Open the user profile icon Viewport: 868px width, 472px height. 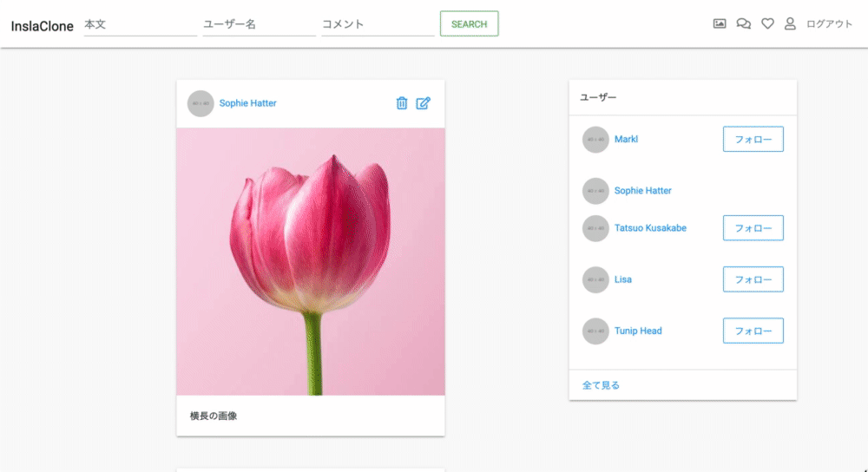click(790, 23)
